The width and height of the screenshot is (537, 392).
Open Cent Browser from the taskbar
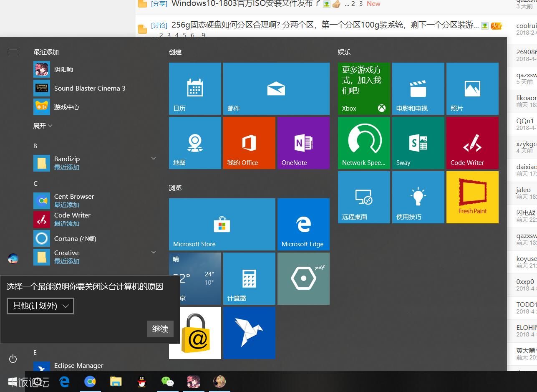tap(90, 382)
